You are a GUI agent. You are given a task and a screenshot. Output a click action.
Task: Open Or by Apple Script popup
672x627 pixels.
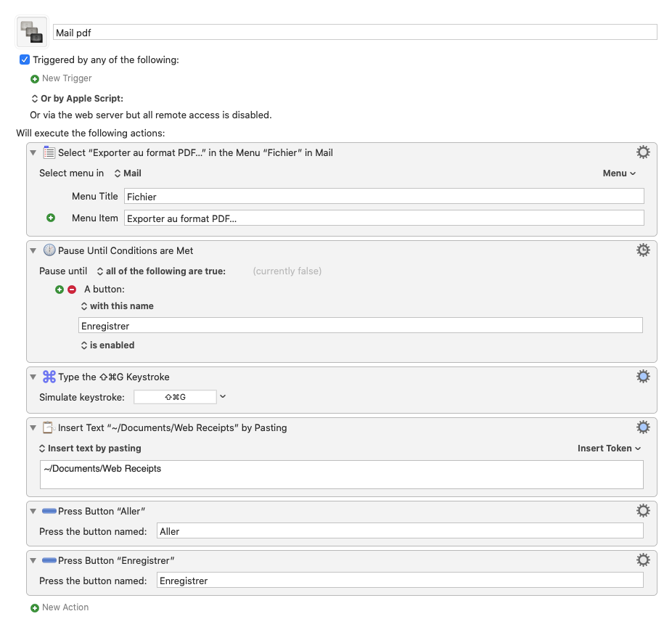click(77, 99)
